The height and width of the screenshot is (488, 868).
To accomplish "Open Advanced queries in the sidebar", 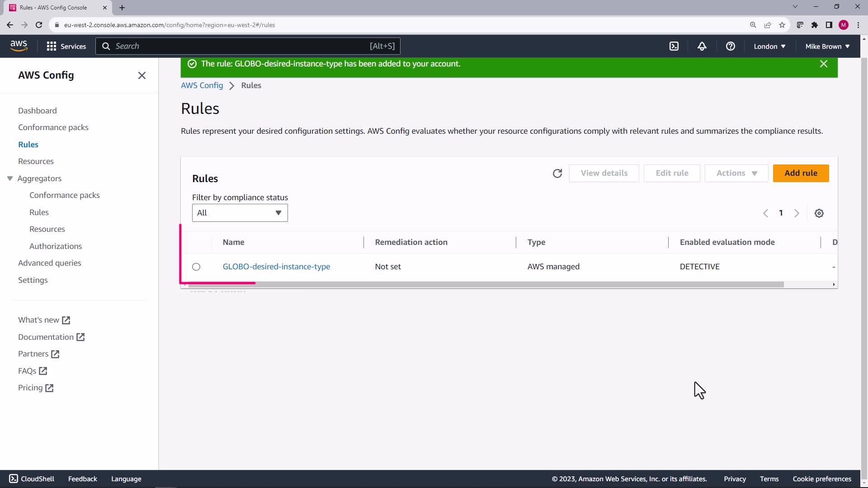I will 49,263.
